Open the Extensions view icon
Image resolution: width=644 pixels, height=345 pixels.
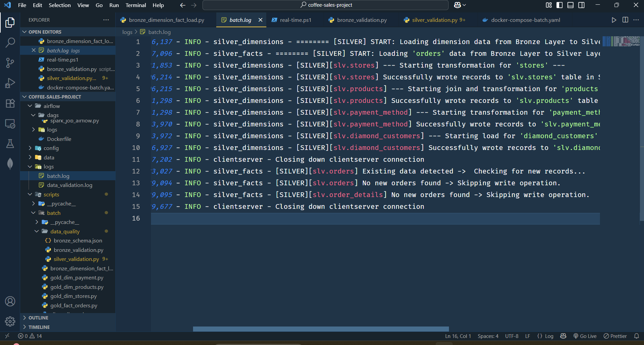(x=10, y=103)
